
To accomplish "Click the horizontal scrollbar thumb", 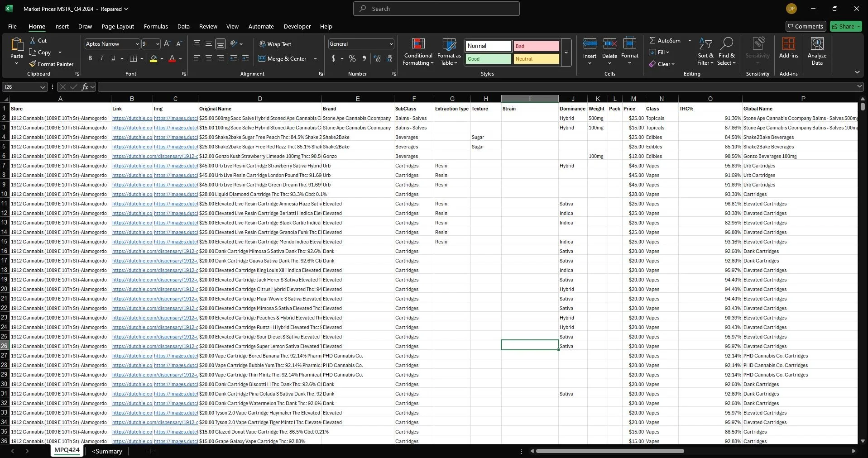I will click(x=609, y=451).
